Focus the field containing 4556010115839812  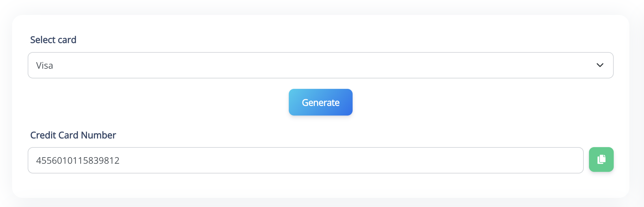pos(305,160)
